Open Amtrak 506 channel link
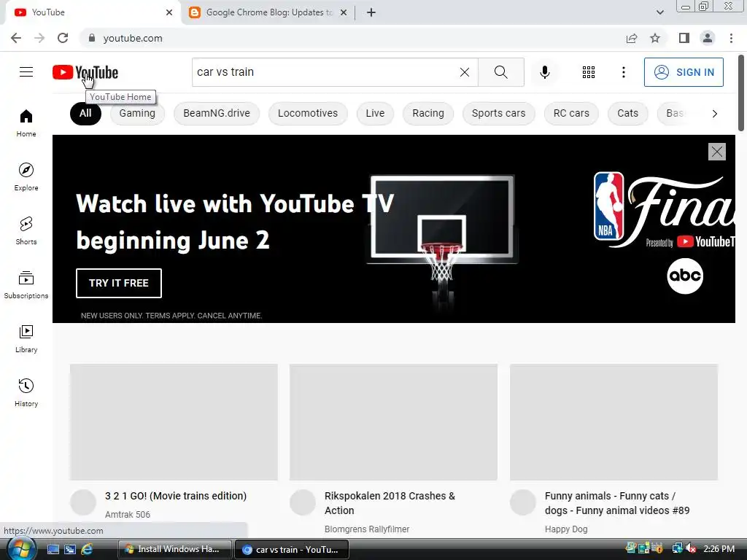Viewport: 747px width, 560px height. [x=127, y=514]
